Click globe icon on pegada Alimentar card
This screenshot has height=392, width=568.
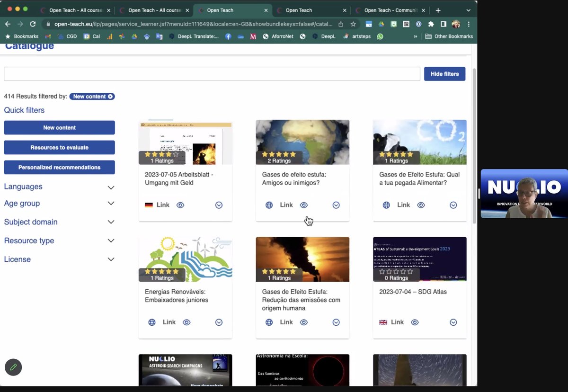coord(386,205)
